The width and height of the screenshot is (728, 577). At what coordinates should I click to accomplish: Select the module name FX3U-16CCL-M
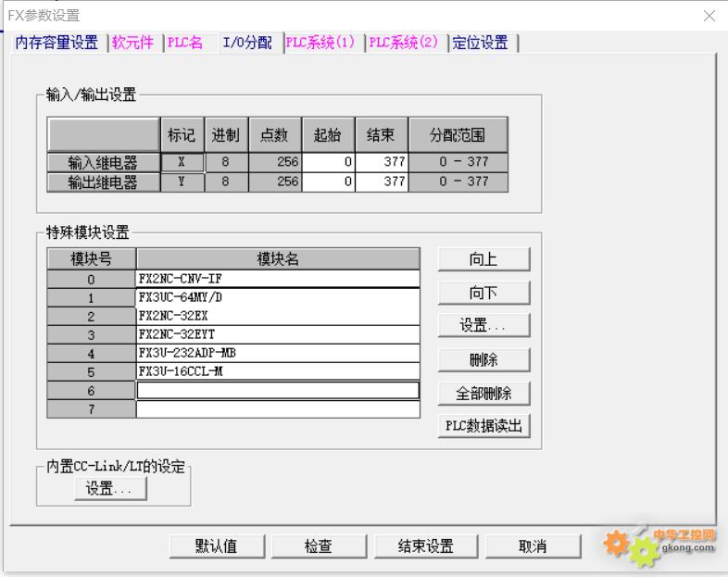pos(278,371)
